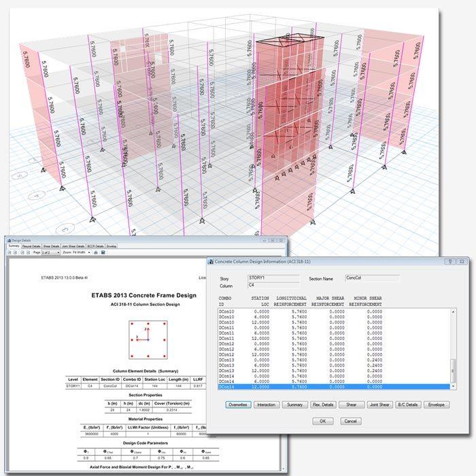Click the combo list scrollbar up arrow

click(453, 312)
